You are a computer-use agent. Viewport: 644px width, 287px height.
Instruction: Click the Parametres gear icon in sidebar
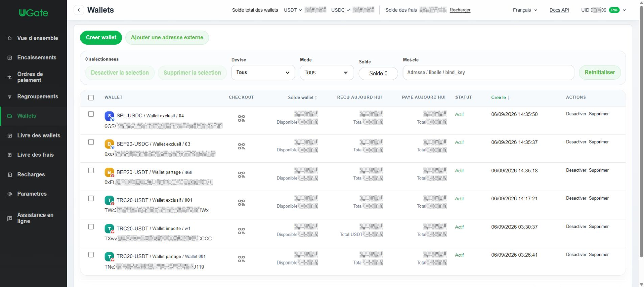10,194
